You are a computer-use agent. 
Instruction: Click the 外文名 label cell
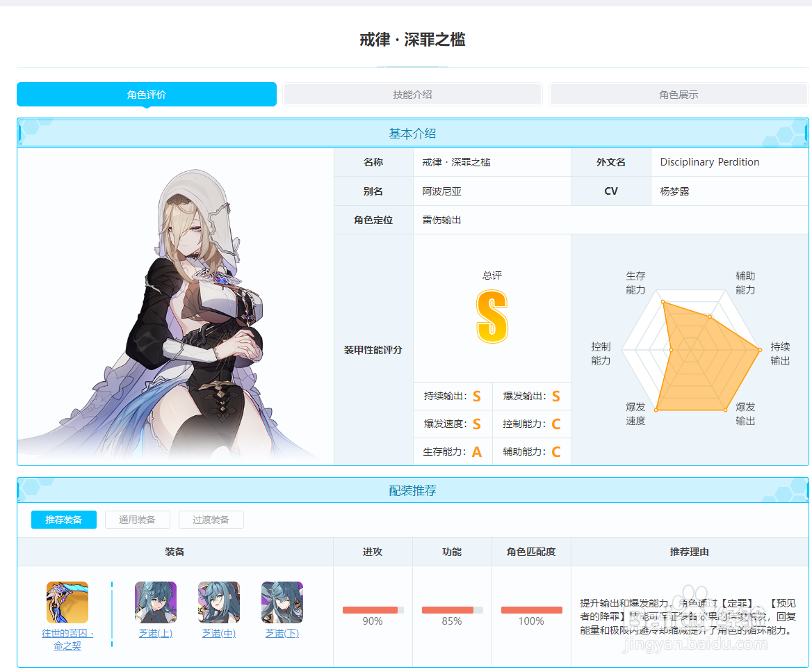pos(611,162)
